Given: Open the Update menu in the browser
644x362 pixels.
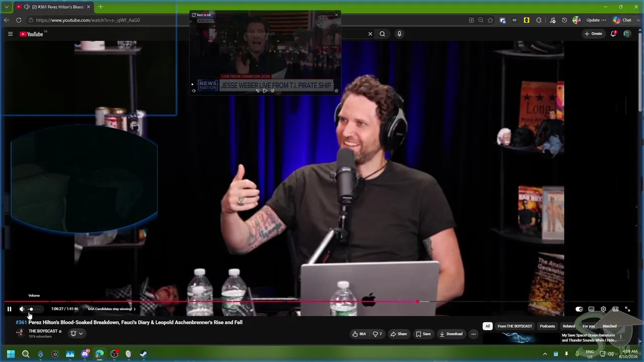Looking at the screenshot, I should [x=596, y=20].
